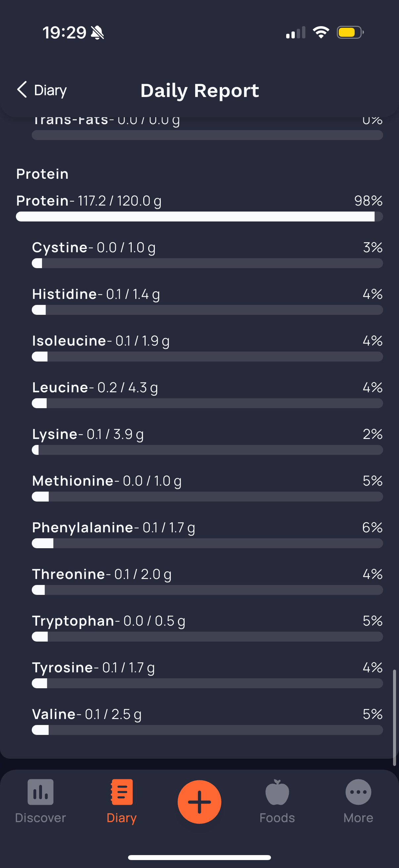The width and height of the screenshot is (399, 868).
Task: Select the Tryptophan nutrient row
Action: point(207,627)
